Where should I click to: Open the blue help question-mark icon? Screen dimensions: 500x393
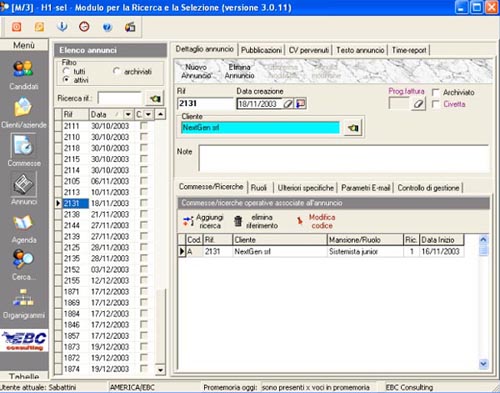[x=107, y=27]
